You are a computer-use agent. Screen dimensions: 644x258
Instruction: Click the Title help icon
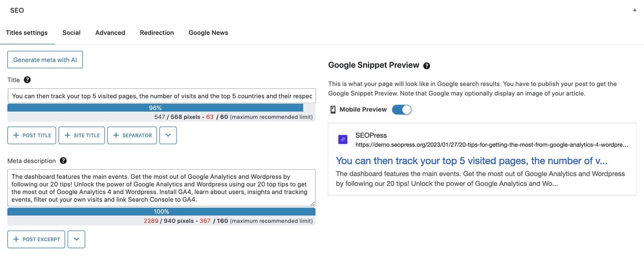27,80
